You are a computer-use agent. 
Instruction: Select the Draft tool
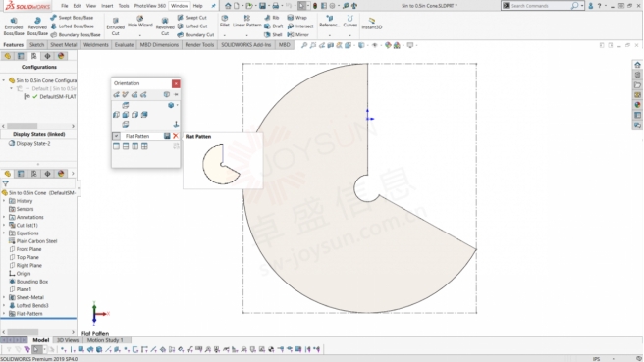click(274, 26)
